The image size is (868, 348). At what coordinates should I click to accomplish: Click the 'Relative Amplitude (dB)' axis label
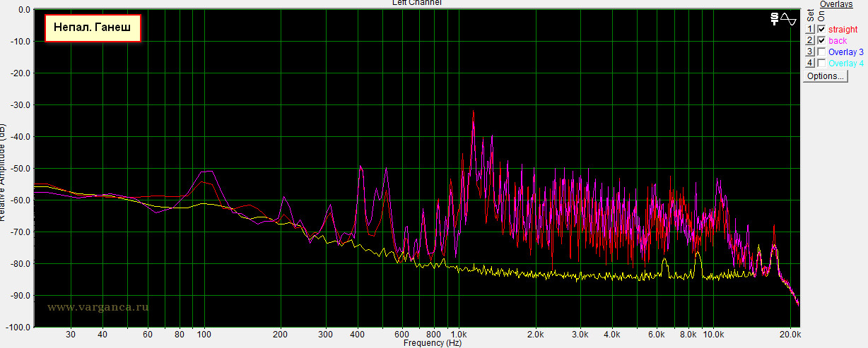pos(4,172)
